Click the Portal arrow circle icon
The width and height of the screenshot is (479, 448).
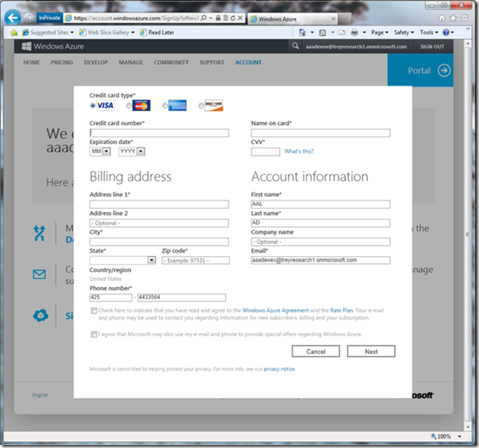(x=444, y=71)
